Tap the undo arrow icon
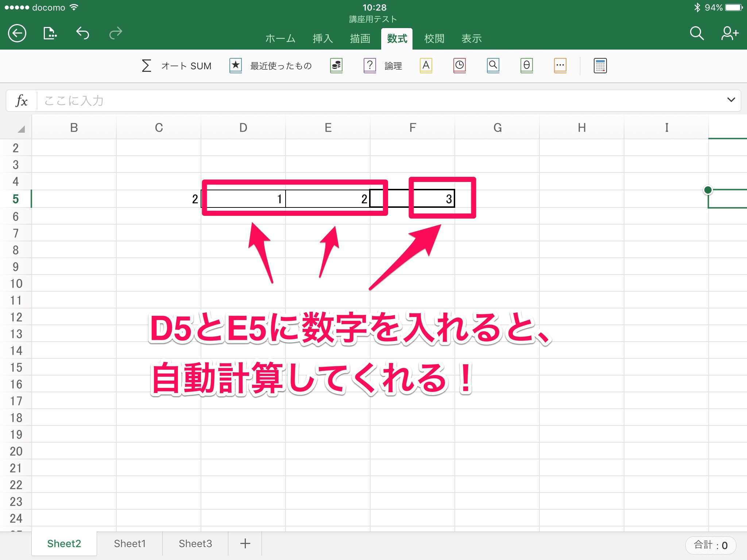Viewport: 747px width, 560px height. click(x=83, y=34)
